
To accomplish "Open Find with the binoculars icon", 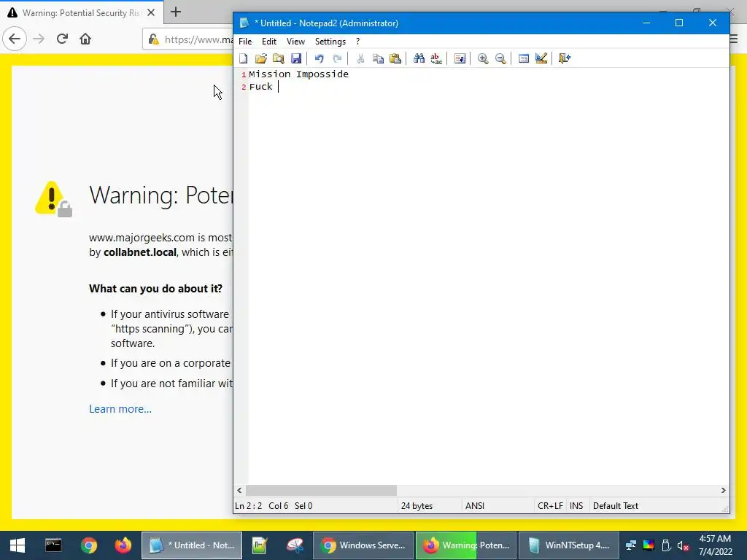I will tap(419, 58).
